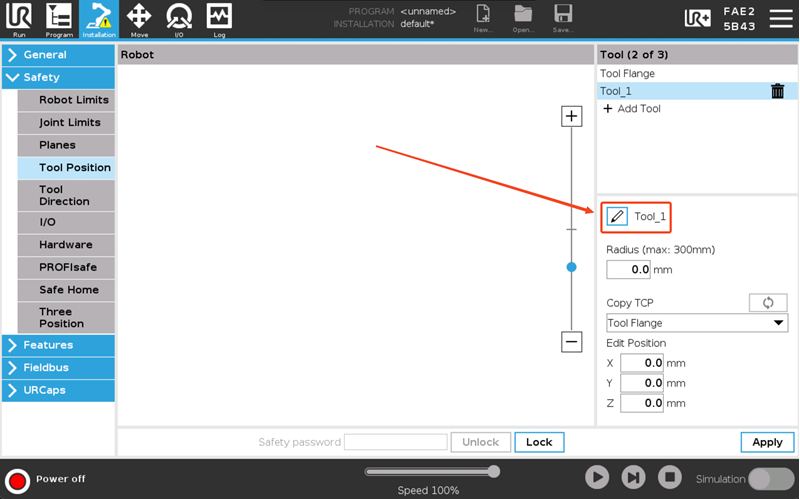The image size is (800, 499).
Task: Select Joint Limits in the Safety menu
Action: [69, 122]
